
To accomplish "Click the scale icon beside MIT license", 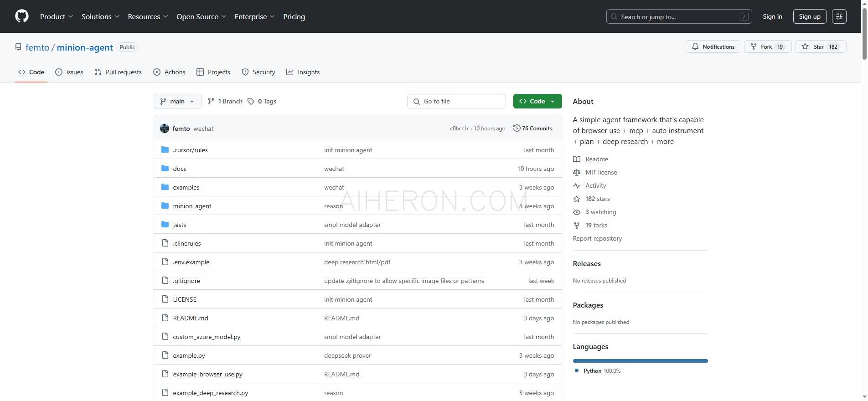I will pos(577,172).
